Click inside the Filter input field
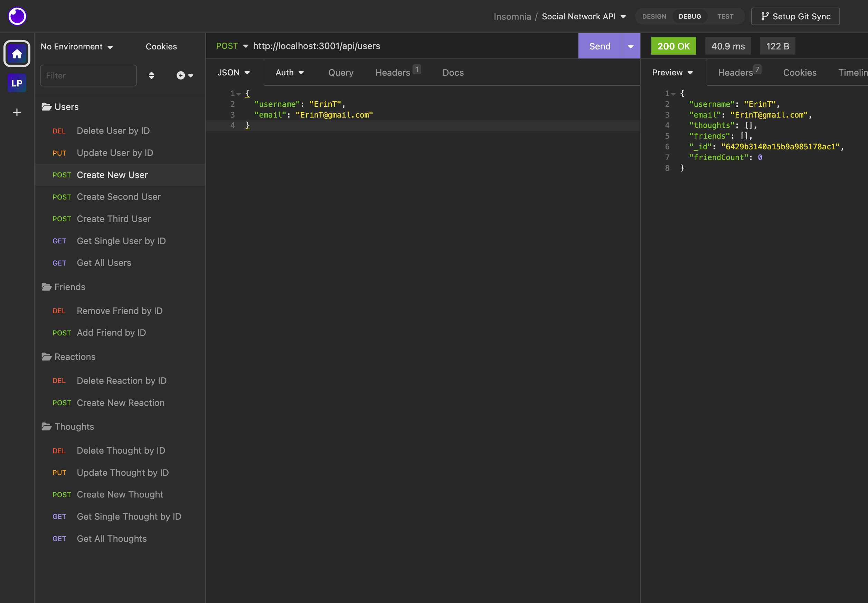Screen dimensions: 868x603 pyautogui.click(x=88, y=75)
